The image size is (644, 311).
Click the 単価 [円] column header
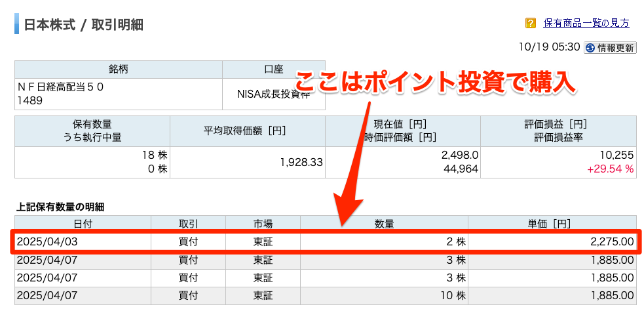[552, 224]
